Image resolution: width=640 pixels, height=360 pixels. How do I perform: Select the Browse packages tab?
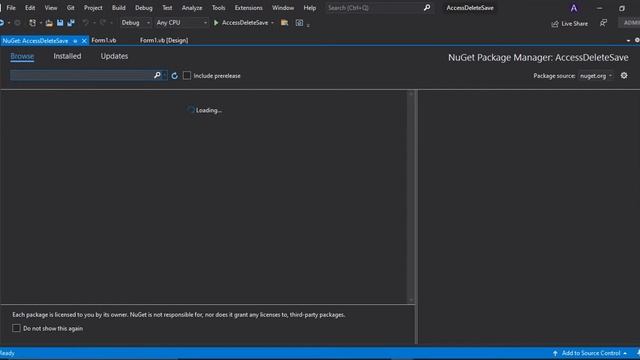coord(22,56)
